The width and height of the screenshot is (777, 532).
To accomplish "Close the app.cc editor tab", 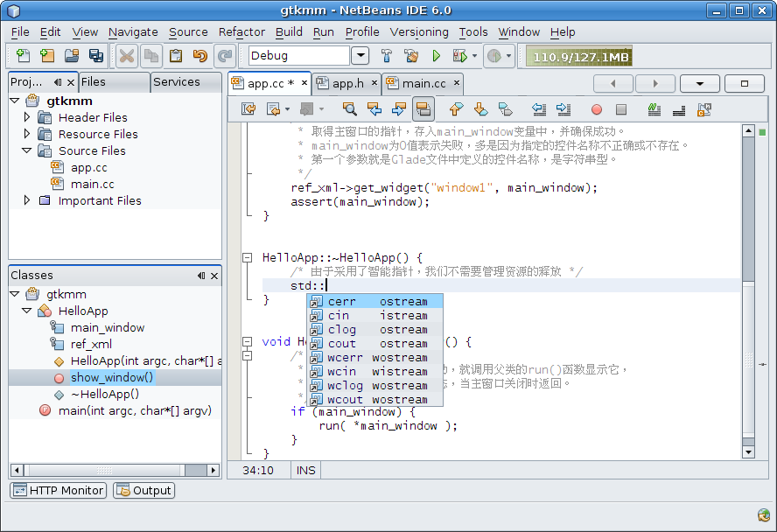I will 304,83.
